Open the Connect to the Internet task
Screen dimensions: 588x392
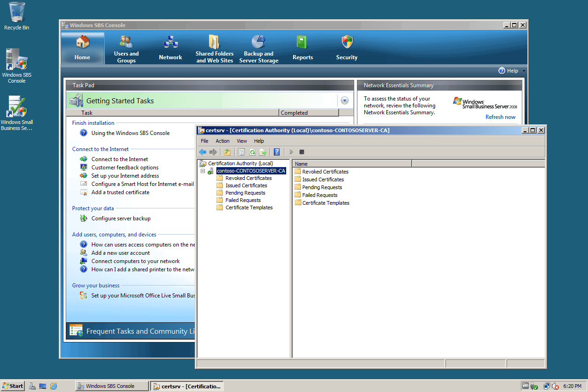(119, 159)
